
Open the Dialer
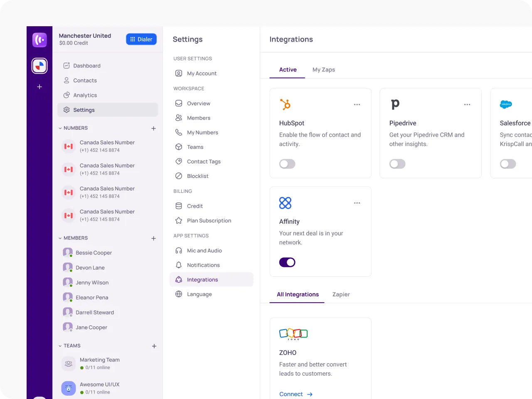[141, 39]
